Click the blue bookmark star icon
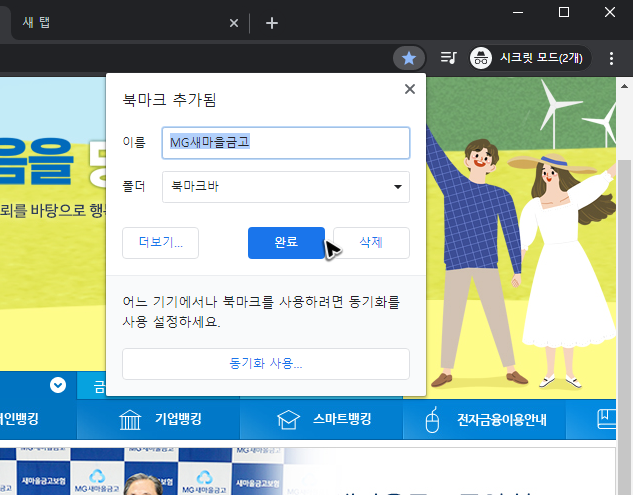This screenshot has height=495, width=633. click(409, 59)
